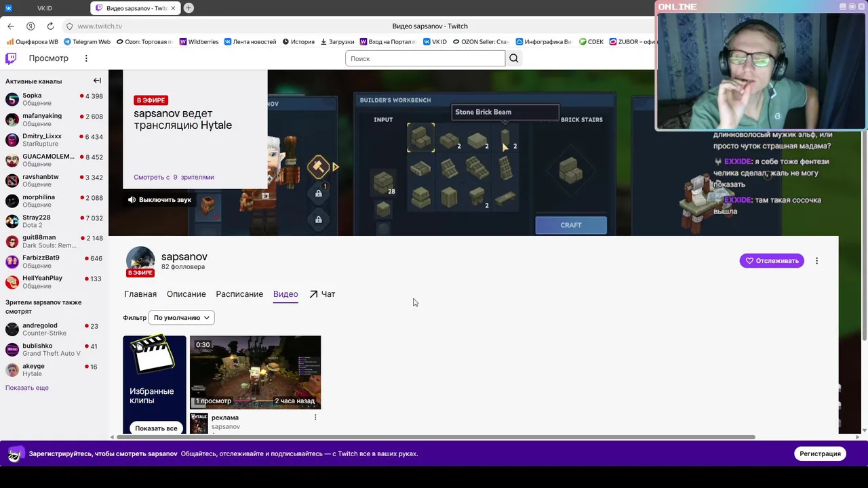This screenshot has width=868, height=488.
Task: Click the www.twitch.tv address bar
Action: point(100,26)
